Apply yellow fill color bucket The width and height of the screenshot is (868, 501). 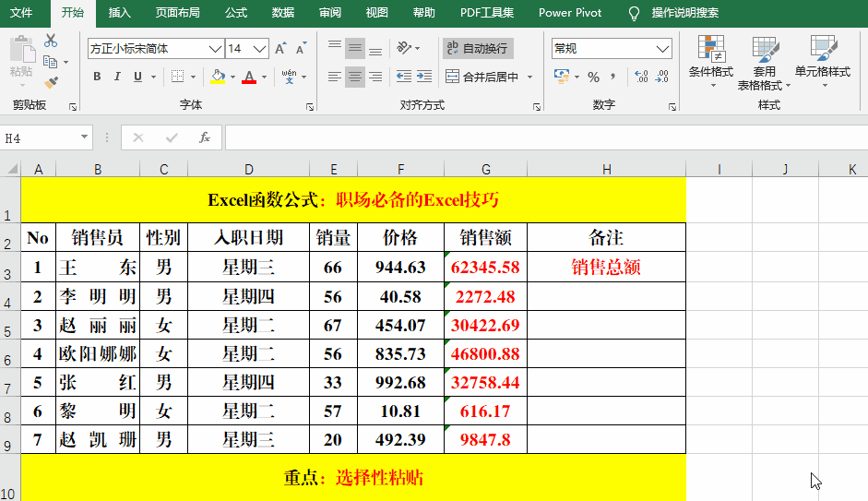(218, 77)
